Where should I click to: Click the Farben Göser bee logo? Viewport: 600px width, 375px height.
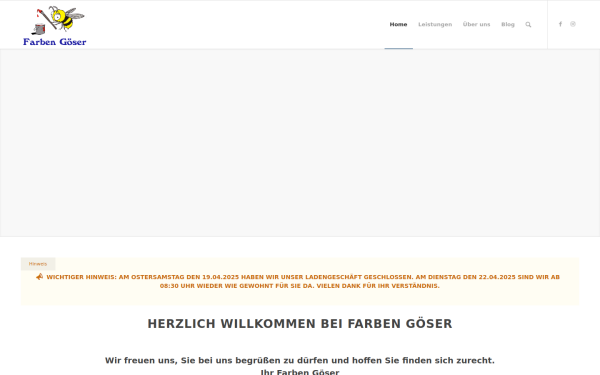(x=55, y=26)
